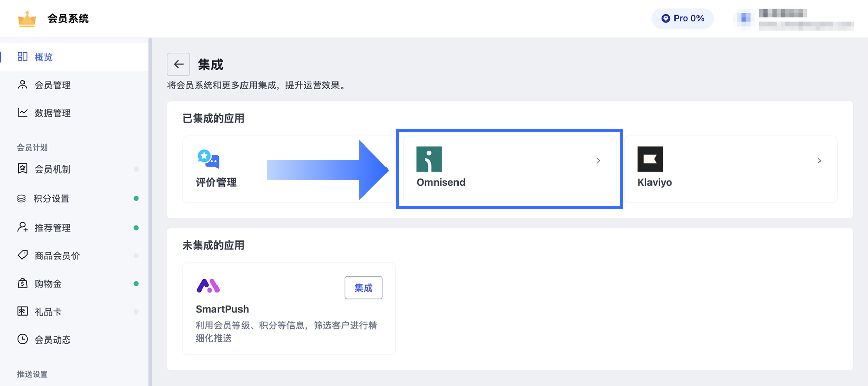
Task: Click the Klaviyo flag logo
Action: (x=650, y=159)
